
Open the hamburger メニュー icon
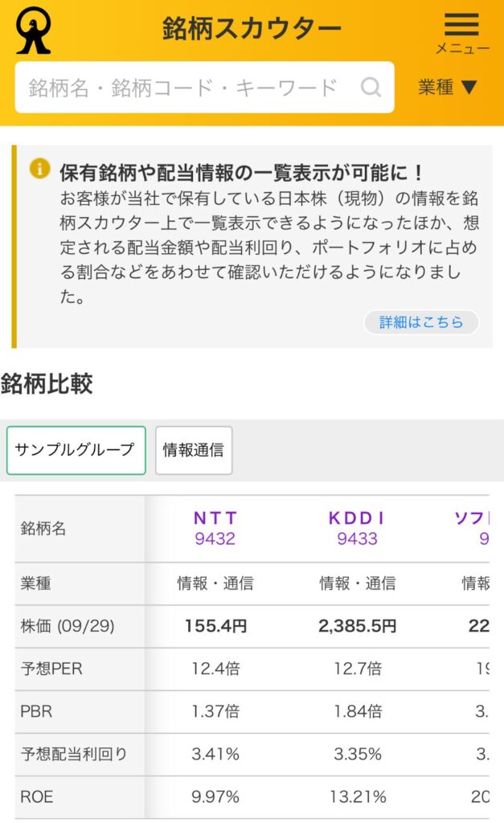pyautogui.click(x=461, y=26)
